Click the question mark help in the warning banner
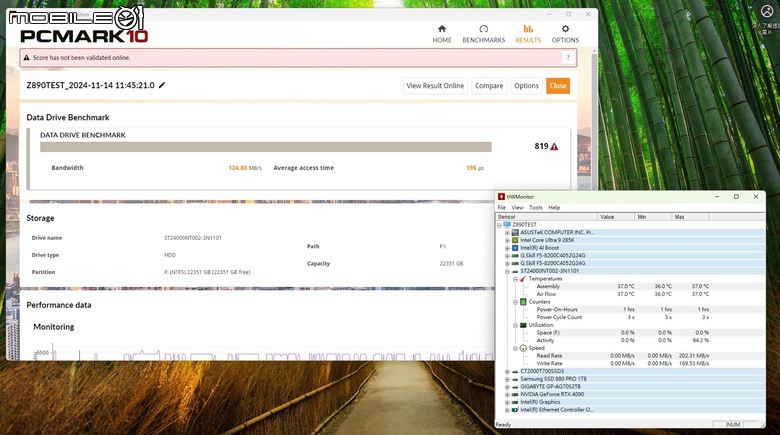The width and height of the screenshot is (780, 435). pos(568,58)
